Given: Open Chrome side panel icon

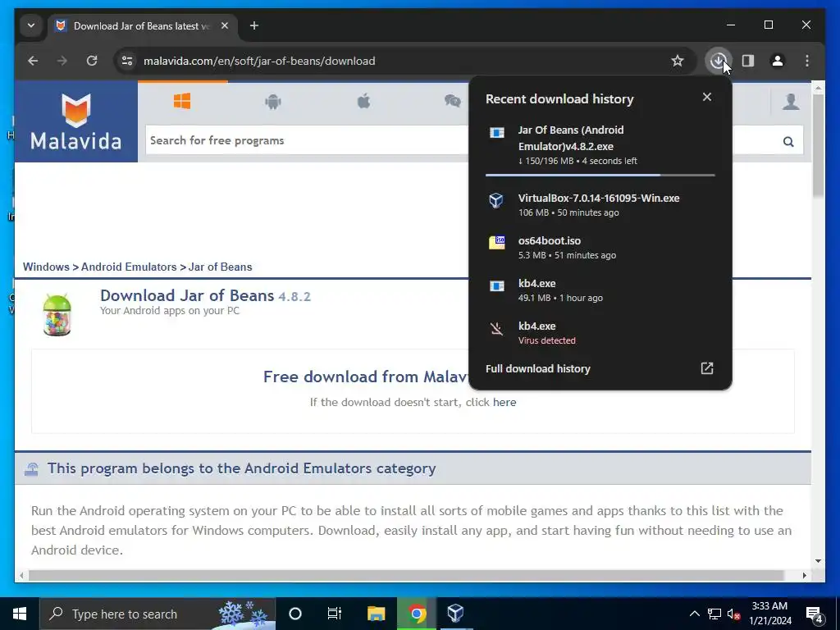Looking at the screenshot, I should pos(748,61).
